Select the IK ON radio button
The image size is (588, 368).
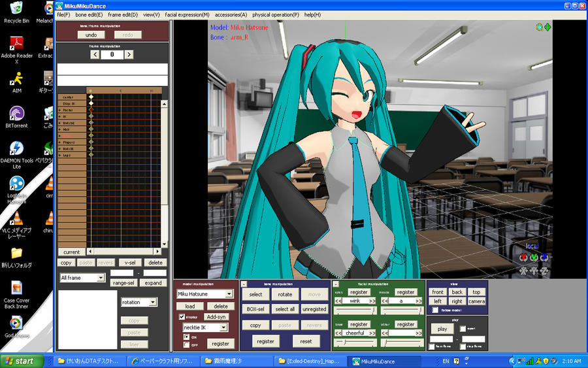coord(186,337)
